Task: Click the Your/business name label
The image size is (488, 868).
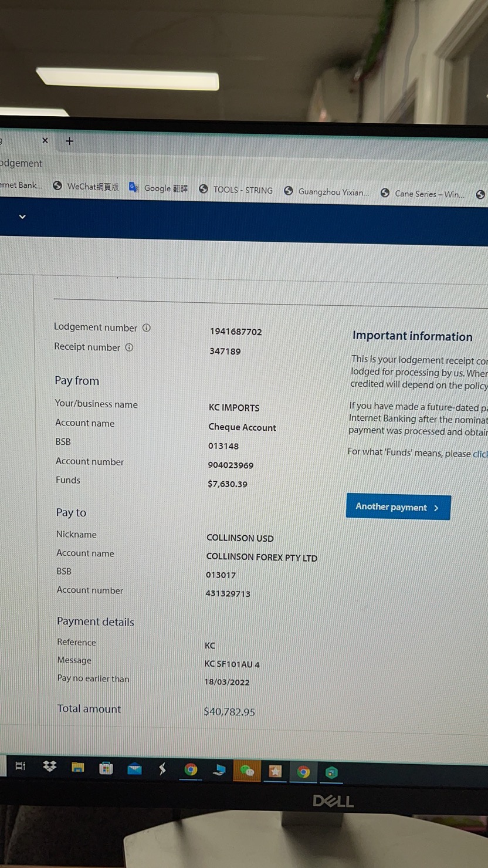Action: [x=96, y=404]
